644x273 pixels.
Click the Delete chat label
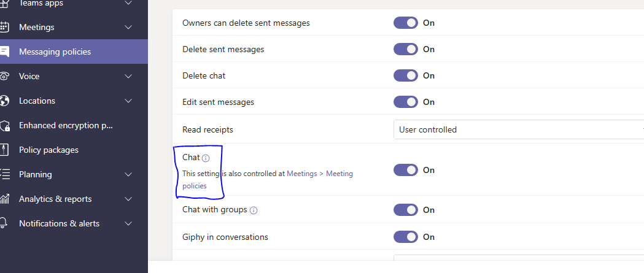pyautogui.click(x=204, y=75)
